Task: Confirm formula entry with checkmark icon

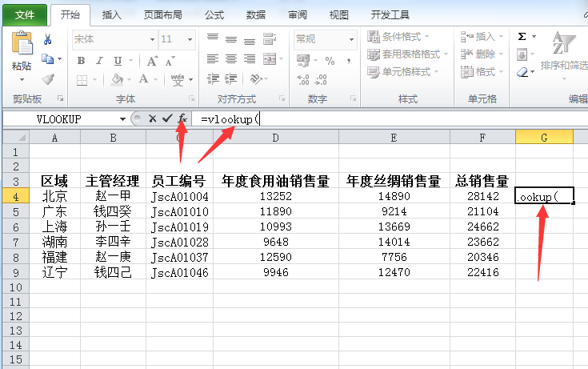Action: tap(167, 118)
